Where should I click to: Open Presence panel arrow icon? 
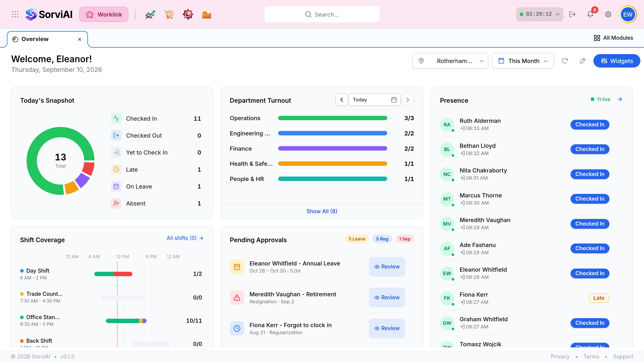click(620, 99)
